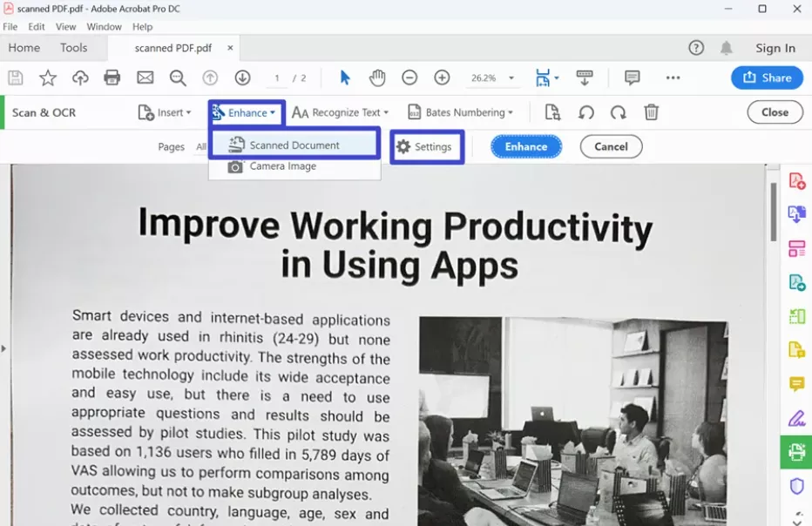
Task: Click the blue Enhance button
Action: (525, 146)
